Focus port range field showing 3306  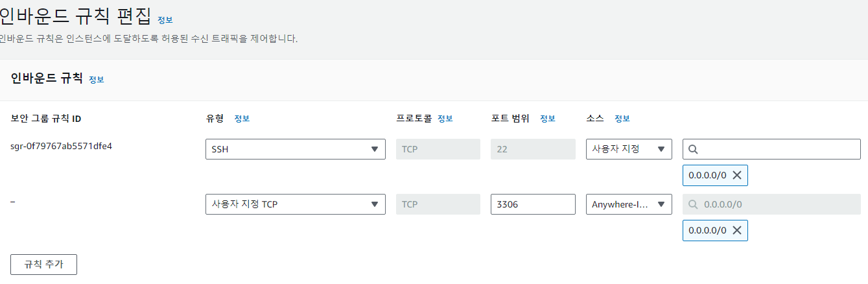click(x=533, y=204)
